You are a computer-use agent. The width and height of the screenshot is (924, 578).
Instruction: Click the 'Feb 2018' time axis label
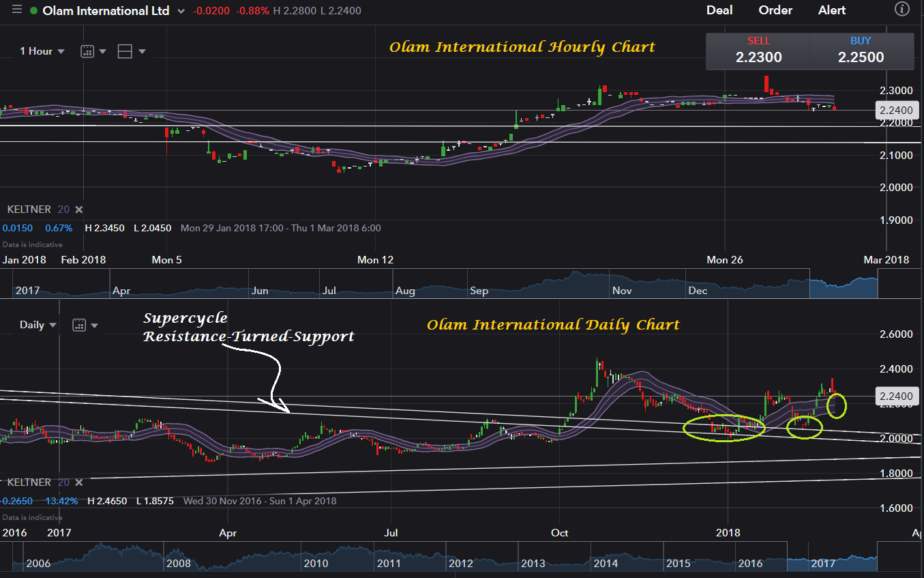83,260
